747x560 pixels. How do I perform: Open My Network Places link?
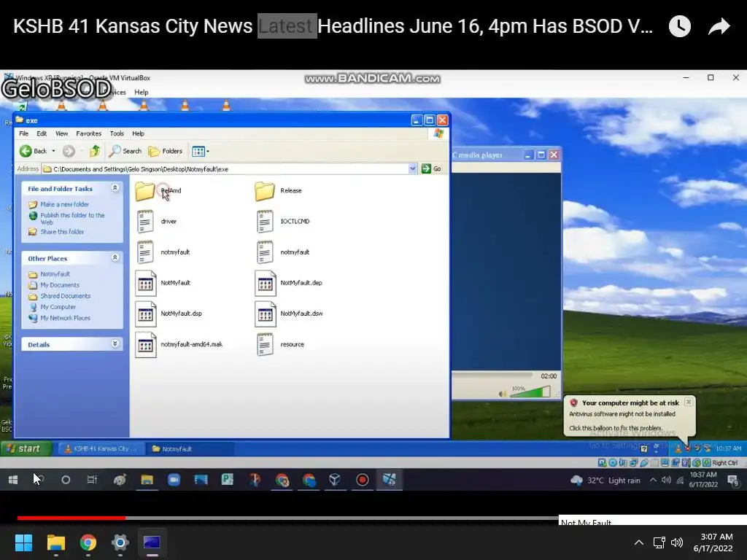pos(65,318)
